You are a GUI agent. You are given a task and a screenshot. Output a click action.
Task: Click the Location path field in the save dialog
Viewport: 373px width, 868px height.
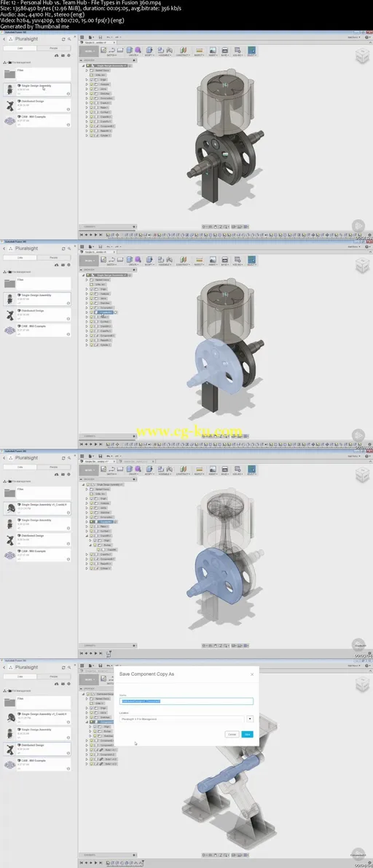point(183,719)
